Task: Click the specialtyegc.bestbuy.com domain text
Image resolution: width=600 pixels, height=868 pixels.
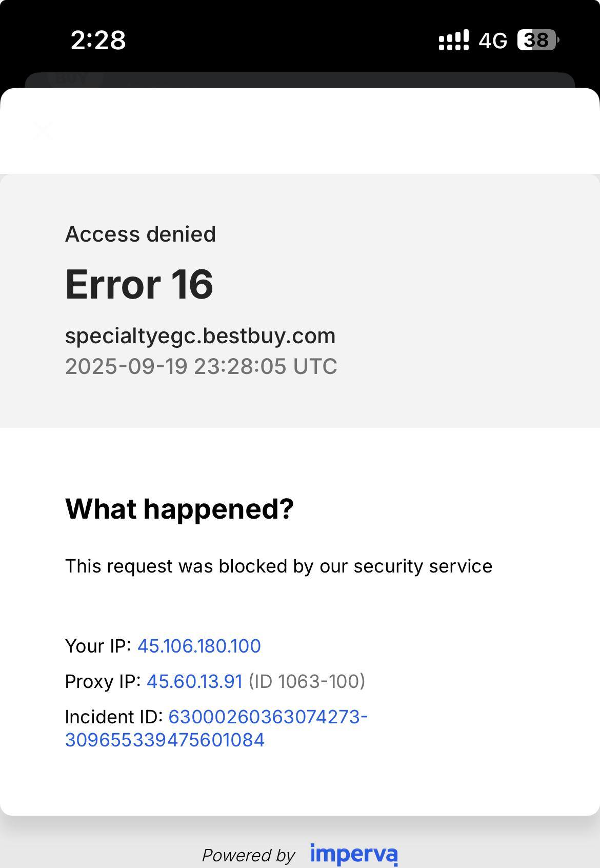Action: coord(200,336)
